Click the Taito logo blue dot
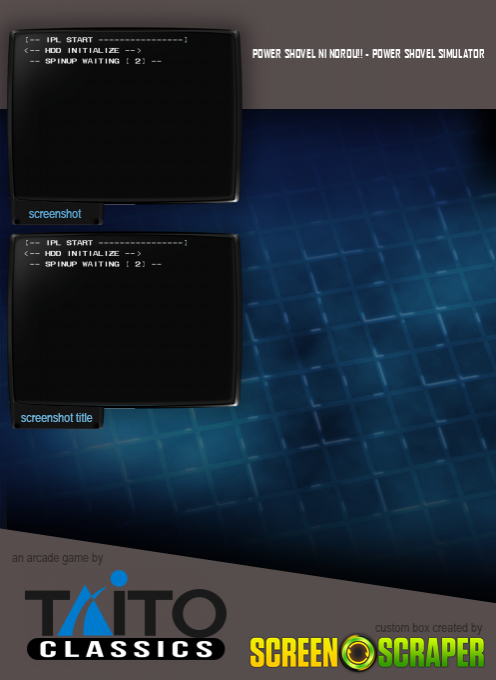 119,579
